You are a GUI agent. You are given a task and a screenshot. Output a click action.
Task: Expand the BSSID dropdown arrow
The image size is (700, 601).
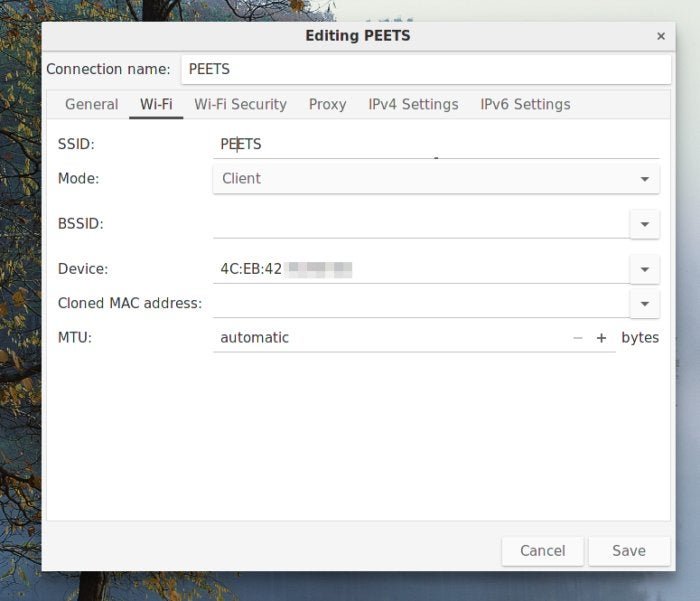pyautogui.click(x=645, y=224)
